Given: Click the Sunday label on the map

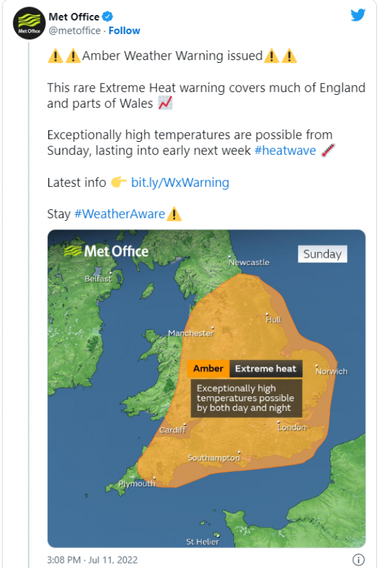Looking at the screenshot, I should pos(322,254).
